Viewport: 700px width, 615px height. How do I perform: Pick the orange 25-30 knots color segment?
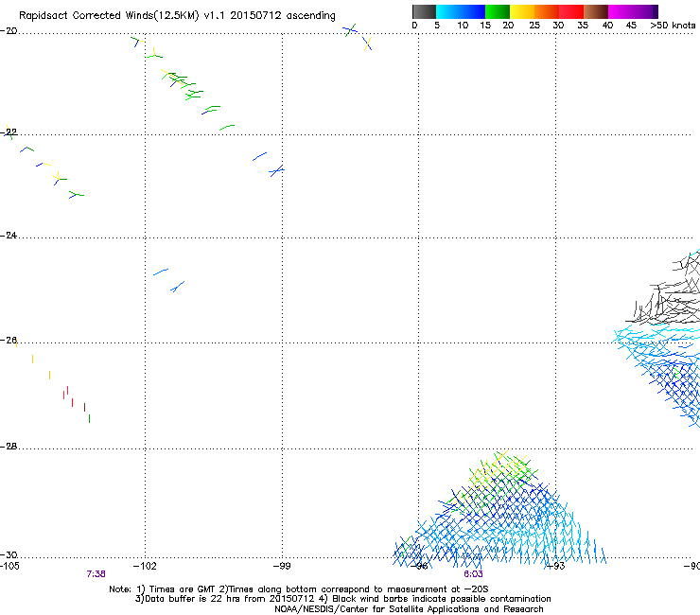pos(547,11)
